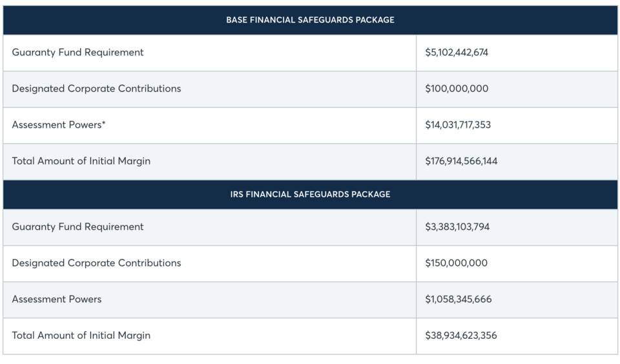
Task: Click Designated Corporate Contributions label in Base package
Action: 96,88
